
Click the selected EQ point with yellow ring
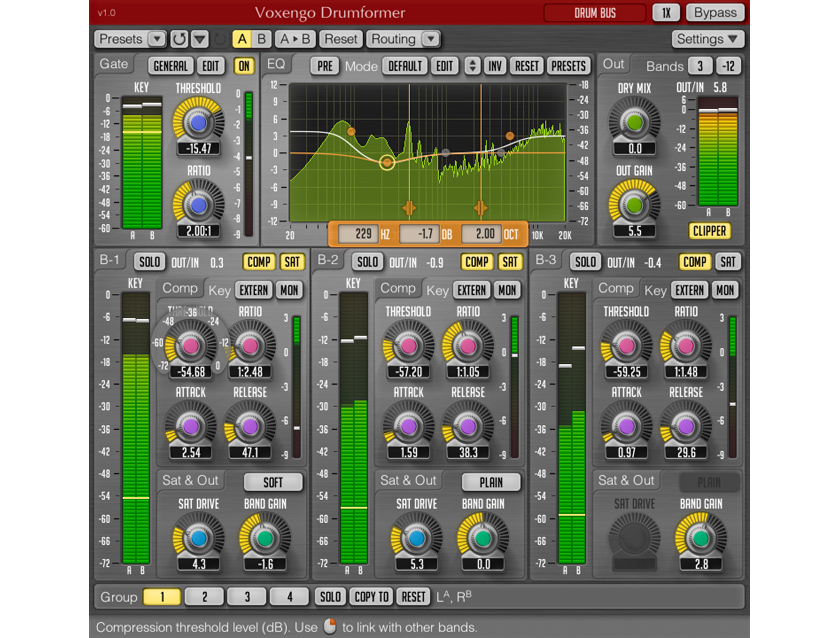point(387,162)
